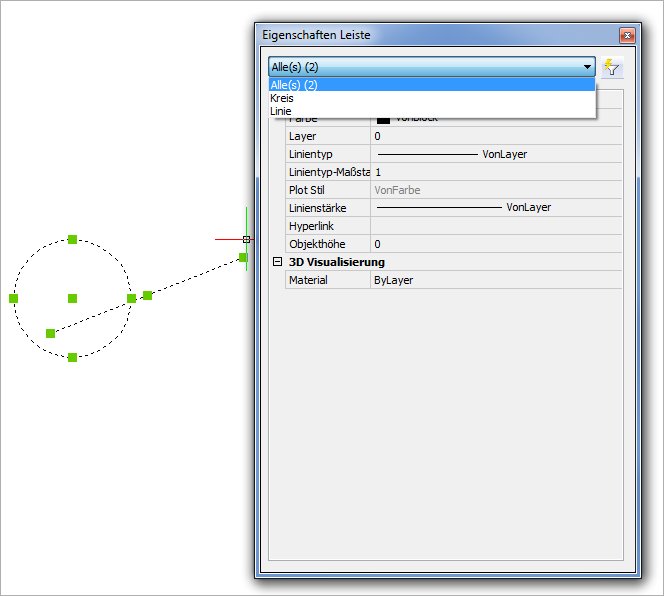Open the Linientyp value dropdown

point(495,154)
